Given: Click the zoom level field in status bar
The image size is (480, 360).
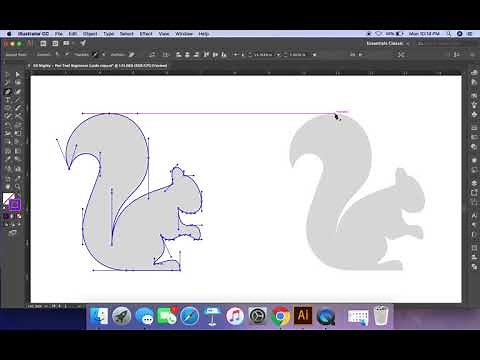Looking at the screenshot, I should [x=37, y=306].
